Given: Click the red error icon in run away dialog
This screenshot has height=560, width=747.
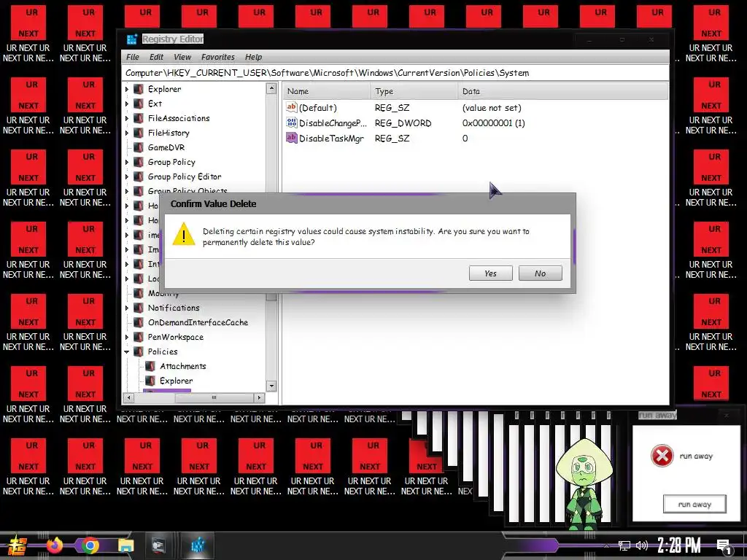Looking at the screenshot, I should (662, 456).
